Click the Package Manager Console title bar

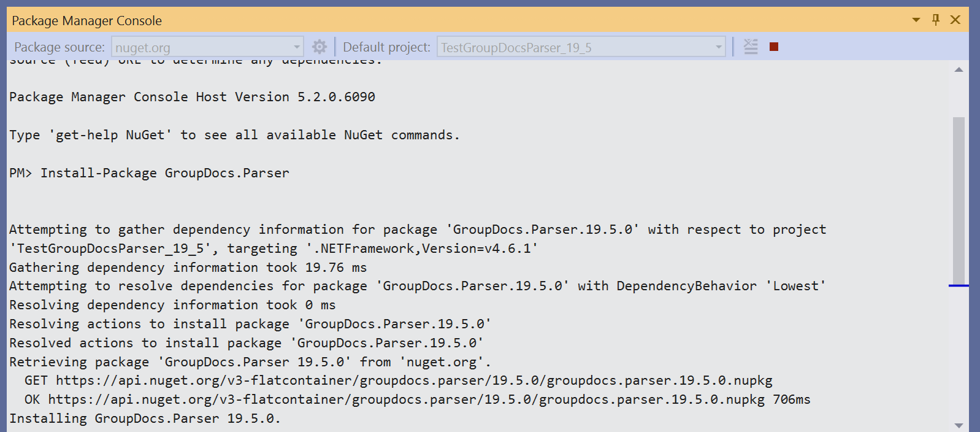(429, 20)
